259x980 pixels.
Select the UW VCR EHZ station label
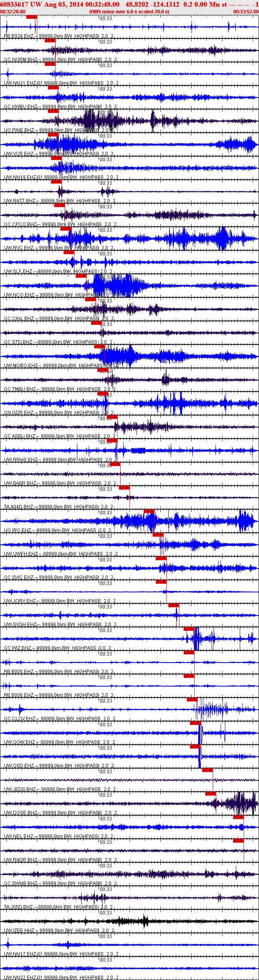59,154
